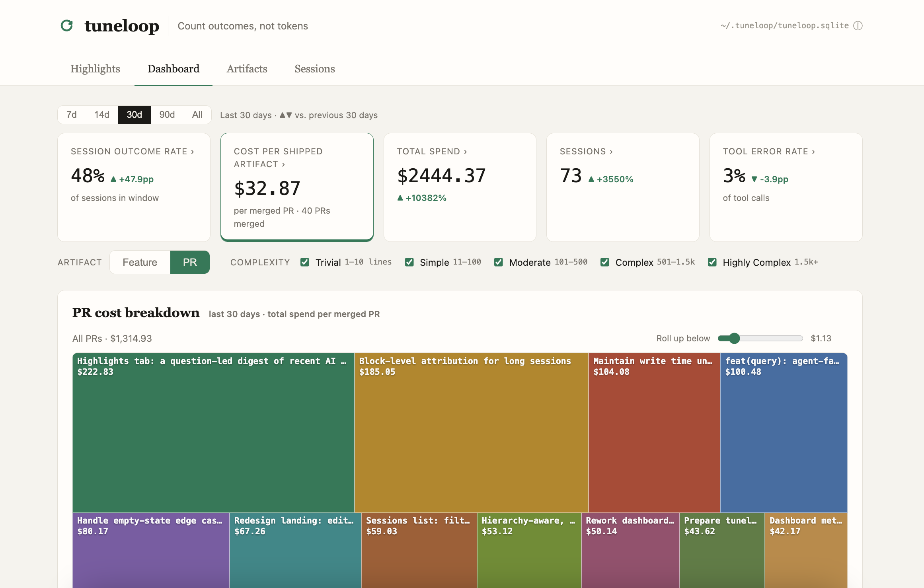
Task: Click the info icon beside the sqlite path
Action: coord(858,26)
